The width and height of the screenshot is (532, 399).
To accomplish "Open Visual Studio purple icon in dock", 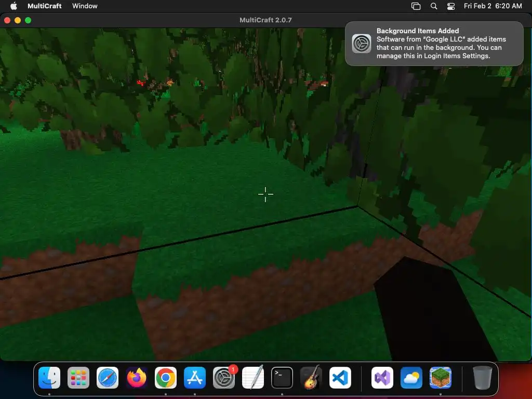I will tap(382, 378).
